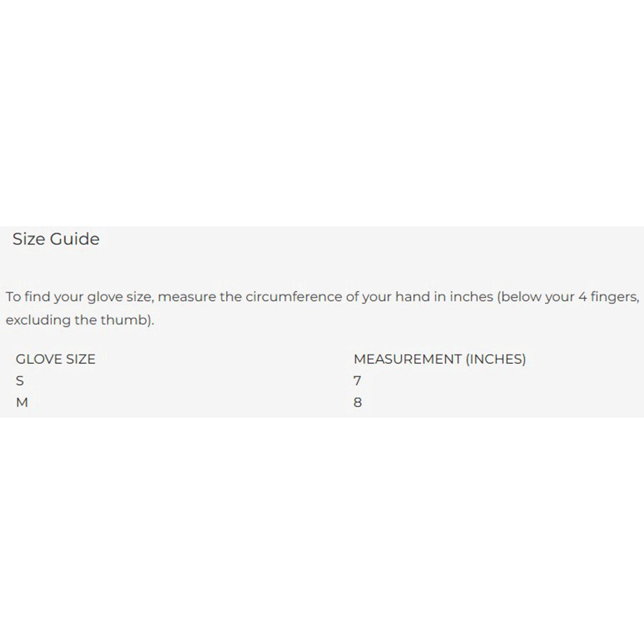644x644 pixels.
Task: Select the GLOVE SIZE column header
Action: [55, 359]
